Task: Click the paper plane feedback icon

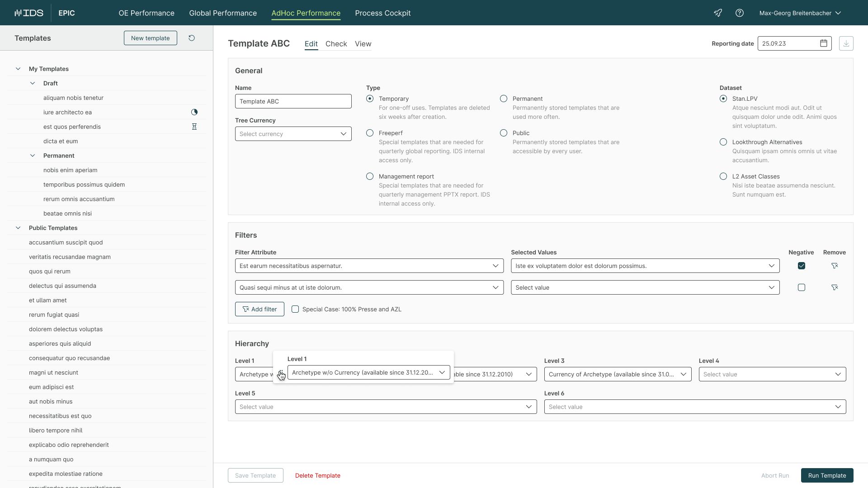Action: tap(718, 13)
